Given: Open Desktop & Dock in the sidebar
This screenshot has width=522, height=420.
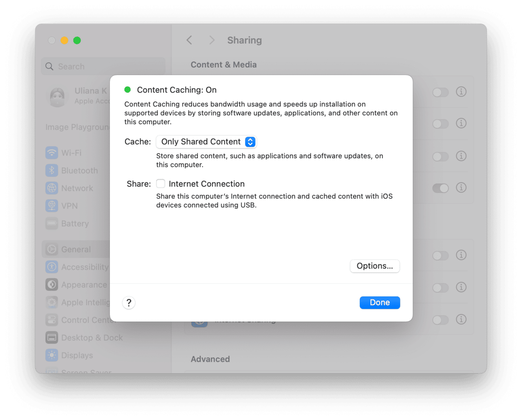Looking at the screenshot, I should click(x=84, y=338).
